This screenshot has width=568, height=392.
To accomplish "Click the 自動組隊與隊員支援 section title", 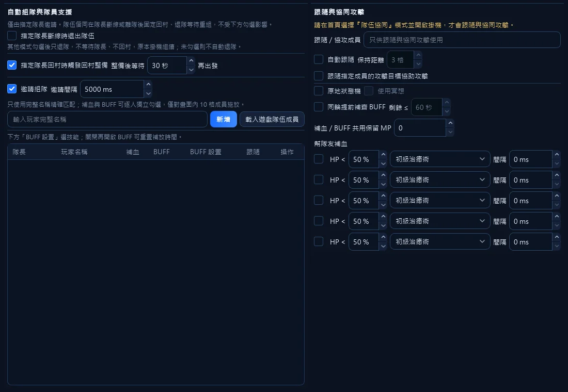I will point(40,12).
